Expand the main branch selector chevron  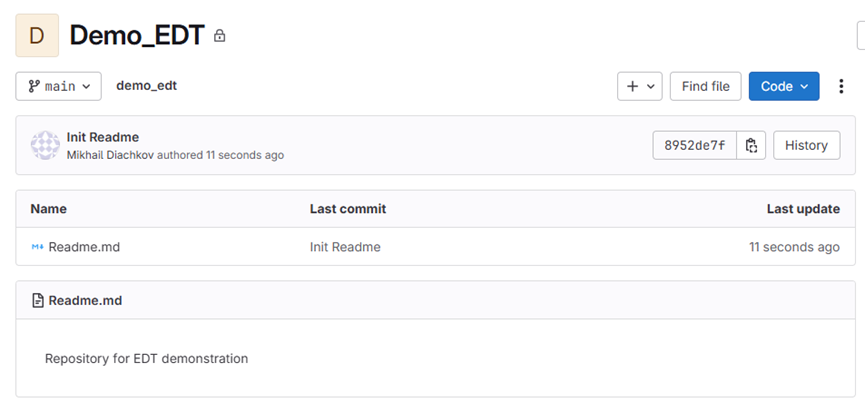pos(87,87)
